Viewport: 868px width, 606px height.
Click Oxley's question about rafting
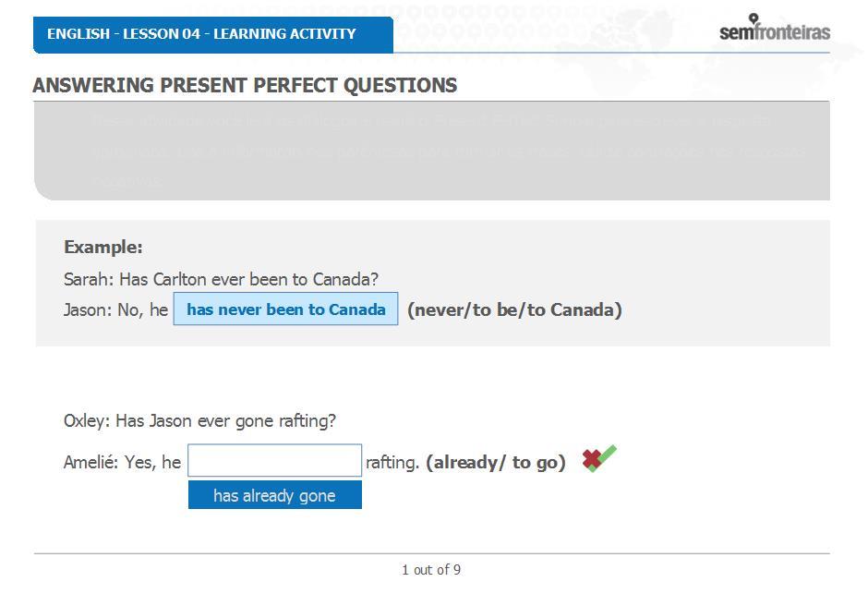(x=199, y=421)
